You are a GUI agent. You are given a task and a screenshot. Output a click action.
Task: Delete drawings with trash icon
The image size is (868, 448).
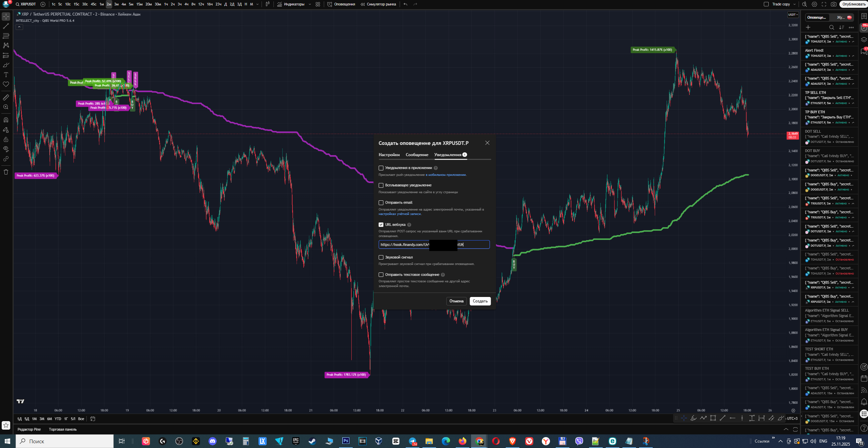tap(6, 172)
